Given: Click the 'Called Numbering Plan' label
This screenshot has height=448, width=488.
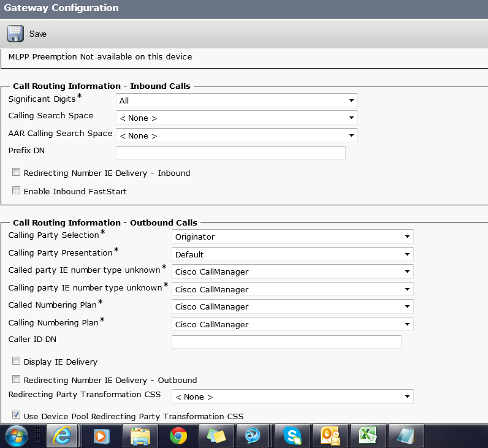Looking at the screenshot, I should click(x=53, y=305).
